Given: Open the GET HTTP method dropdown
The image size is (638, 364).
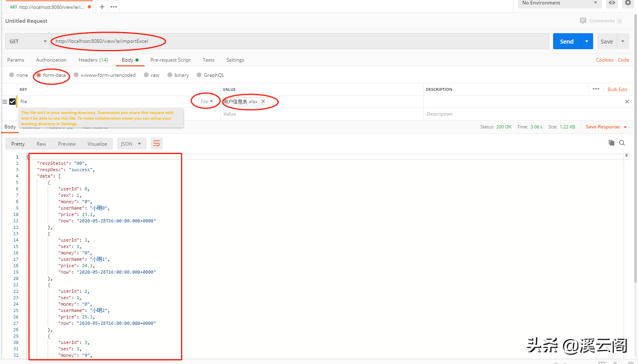Looking at the screenshot, I should [28, 41].
